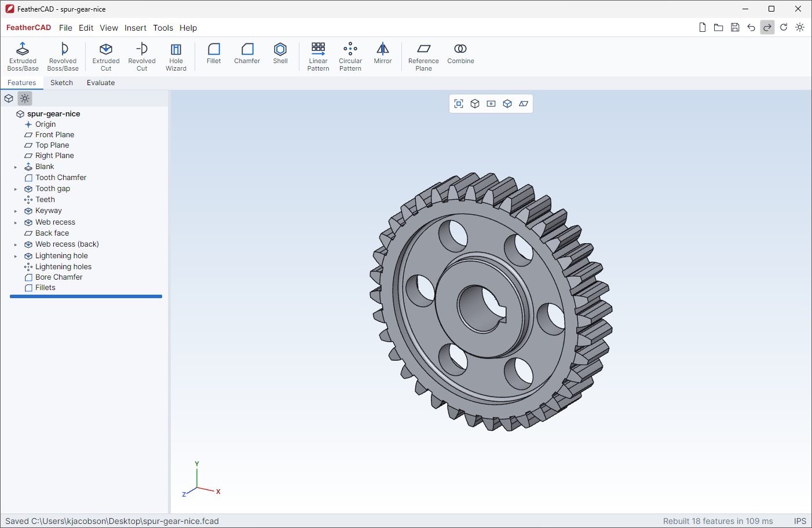Viewport: 812px width, 528px height.
Task: Save the file with the disk icon
Action: point(735,27)
